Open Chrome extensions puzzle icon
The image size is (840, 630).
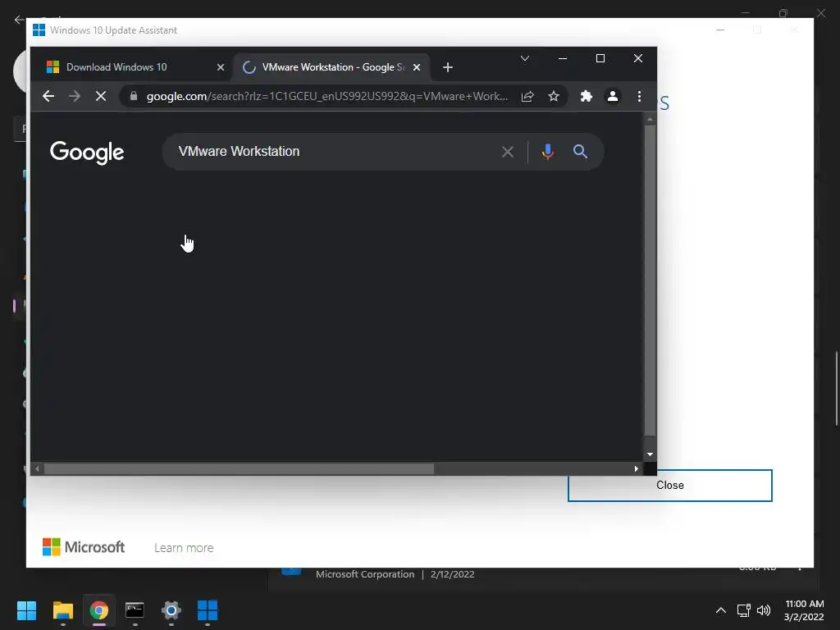586,97
